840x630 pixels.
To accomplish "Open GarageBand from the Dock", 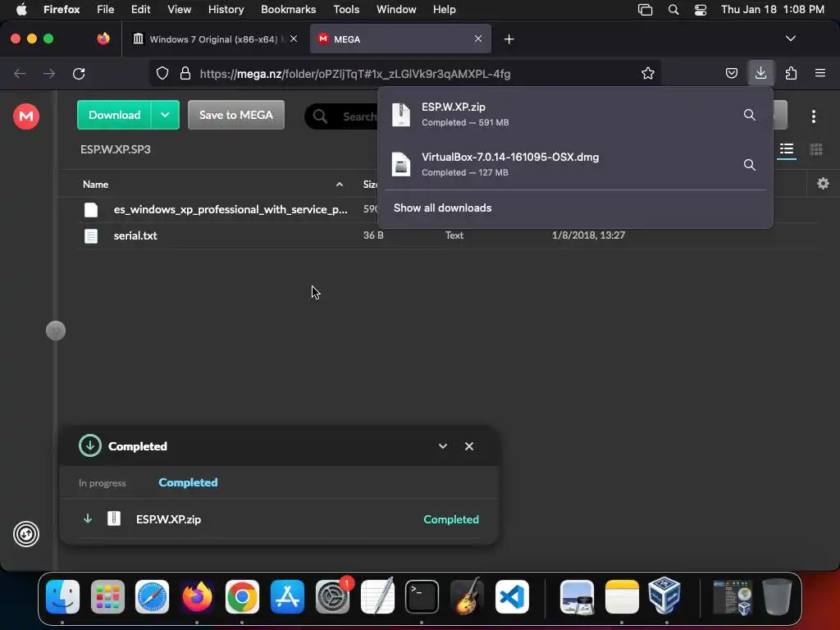I will [467, 597].
